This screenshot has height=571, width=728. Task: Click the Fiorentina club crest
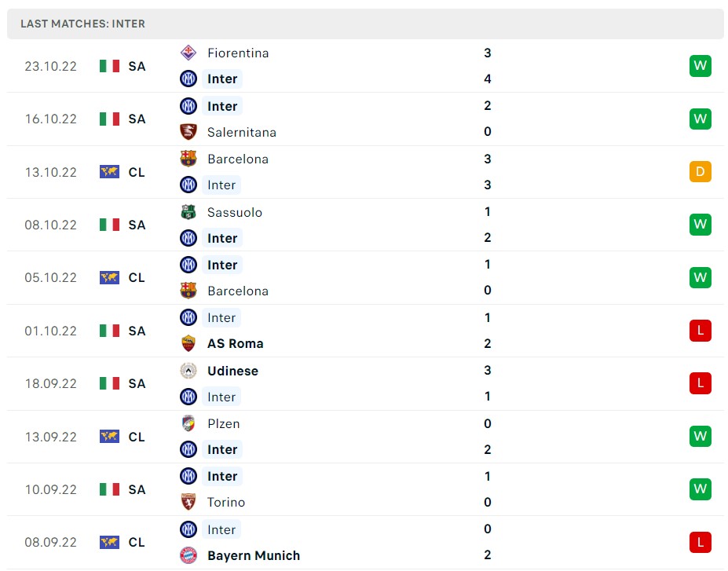coord(188,53)
